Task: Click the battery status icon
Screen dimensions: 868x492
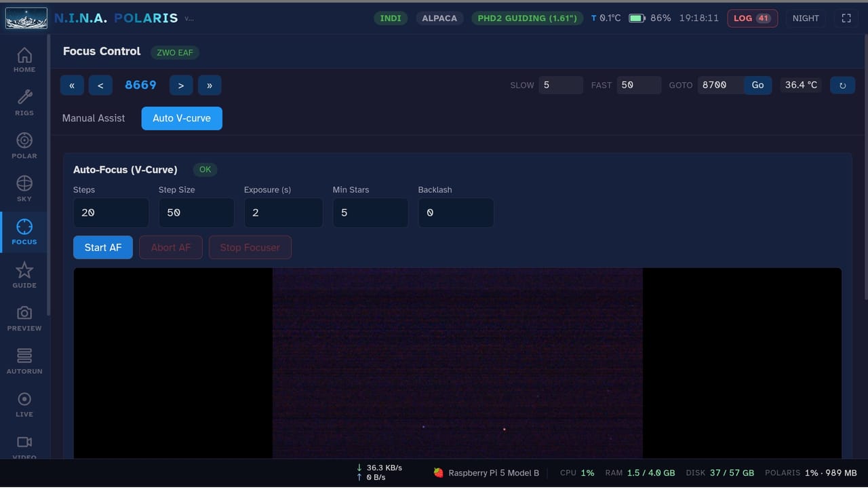Action: 637,18
